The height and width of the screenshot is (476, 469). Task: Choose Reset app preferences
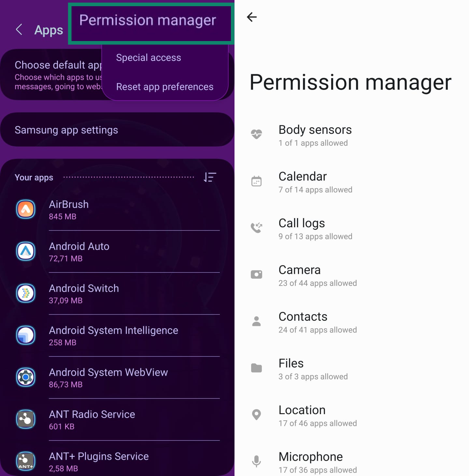(165, 87)
